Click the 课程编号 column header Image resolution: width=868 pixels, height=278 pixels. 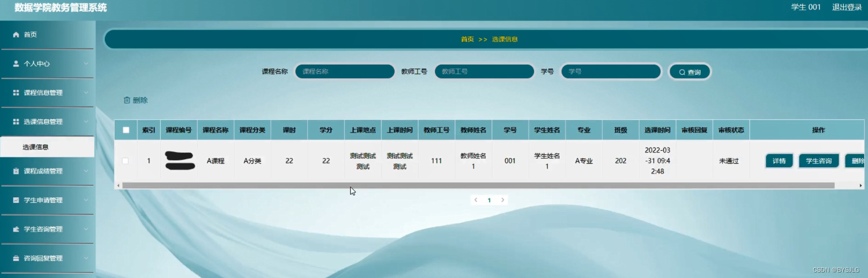179,130
